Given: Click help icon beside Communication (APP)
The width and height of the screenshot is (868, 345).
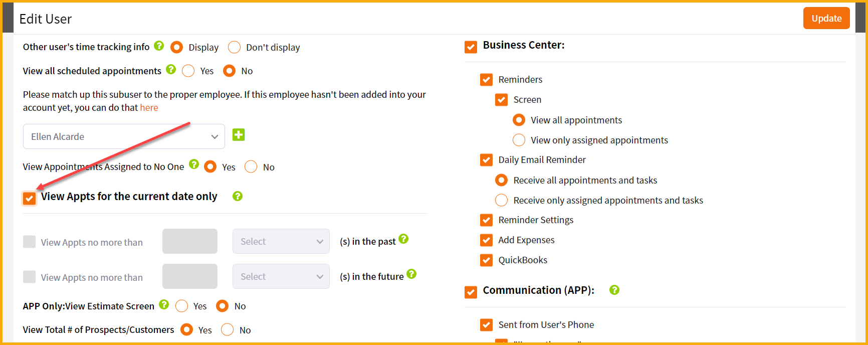Looking at the screenshot, I should [614, 290].
